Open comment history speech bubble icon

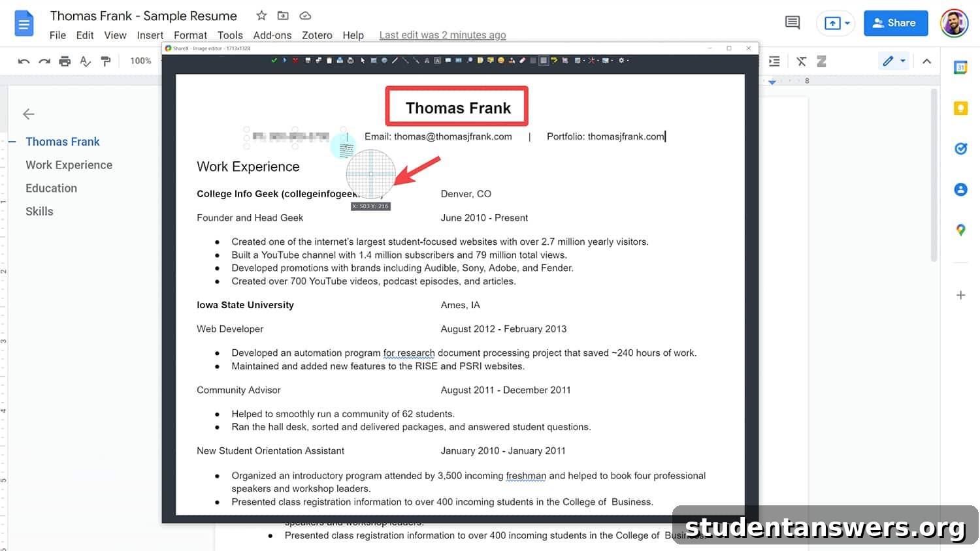[792, 23]
